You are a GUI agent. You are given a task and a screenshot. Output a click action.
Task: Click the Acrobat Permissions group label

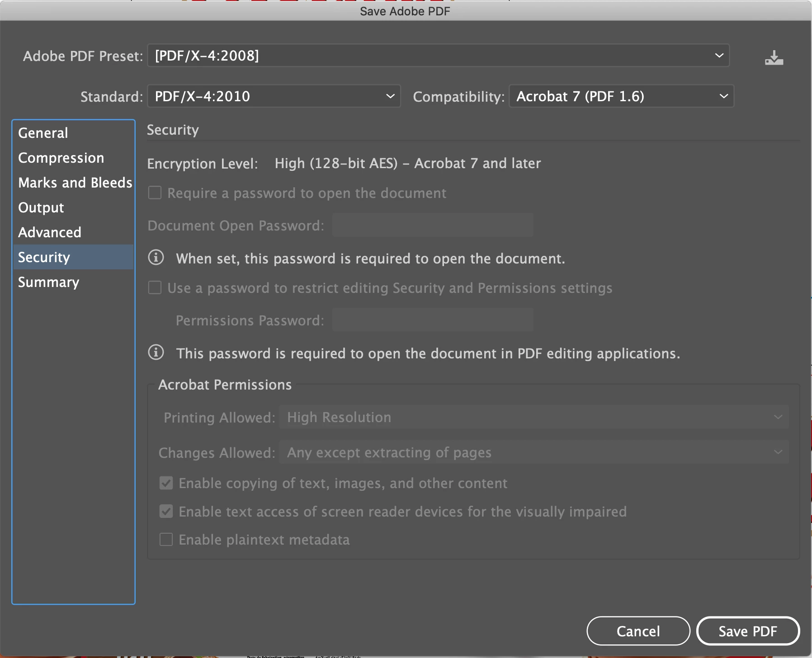pyautogui.click(x=225, y=385)
